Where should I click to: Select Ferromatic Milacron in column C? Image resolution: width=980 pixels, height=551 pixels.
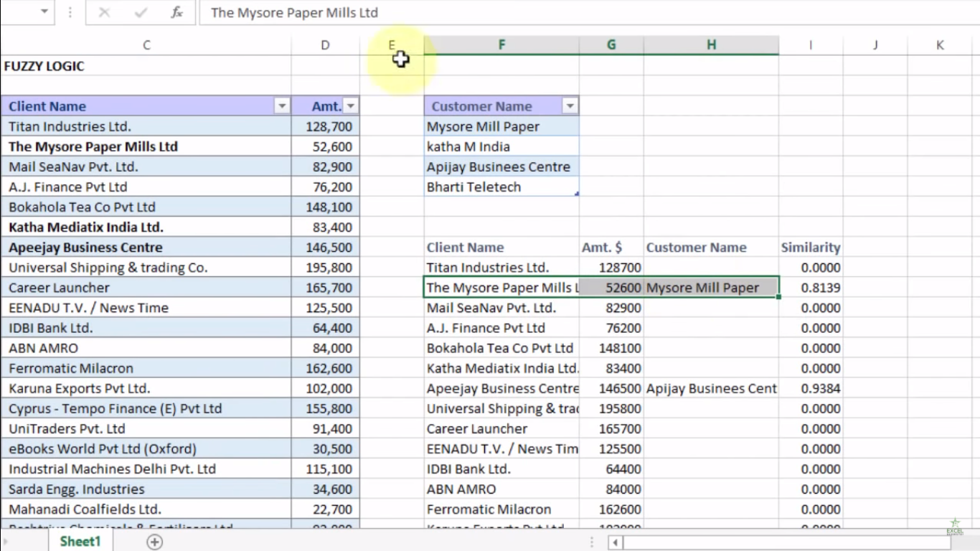146,368
